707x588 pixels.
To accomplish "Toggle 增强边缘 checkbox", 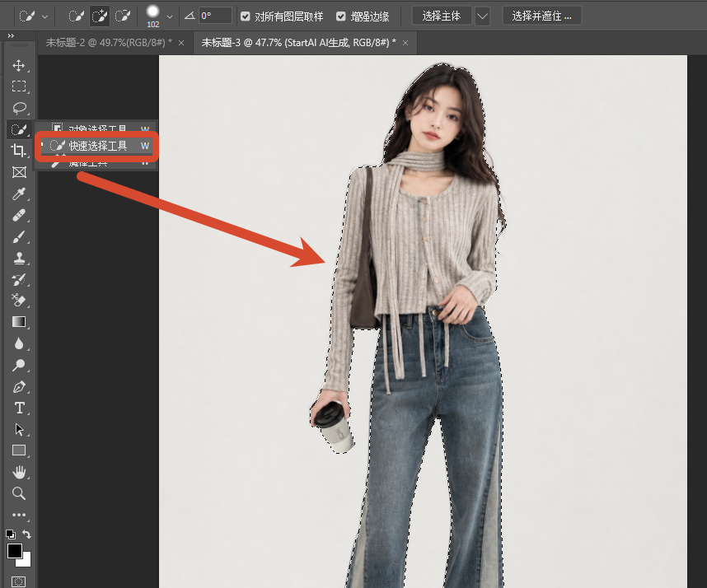I will pyautogui.click(x=341, y=16).
